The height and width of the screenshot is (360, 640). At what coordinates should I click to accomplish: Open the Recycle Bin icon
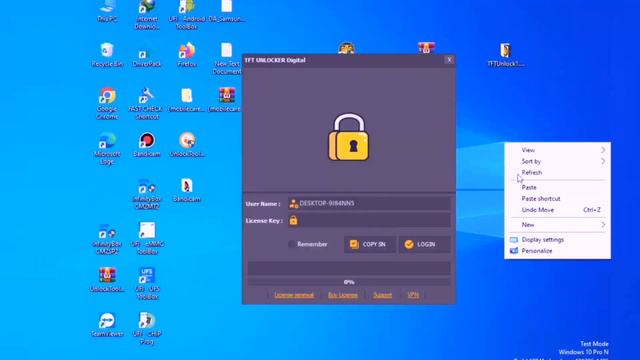pos(107,55)
